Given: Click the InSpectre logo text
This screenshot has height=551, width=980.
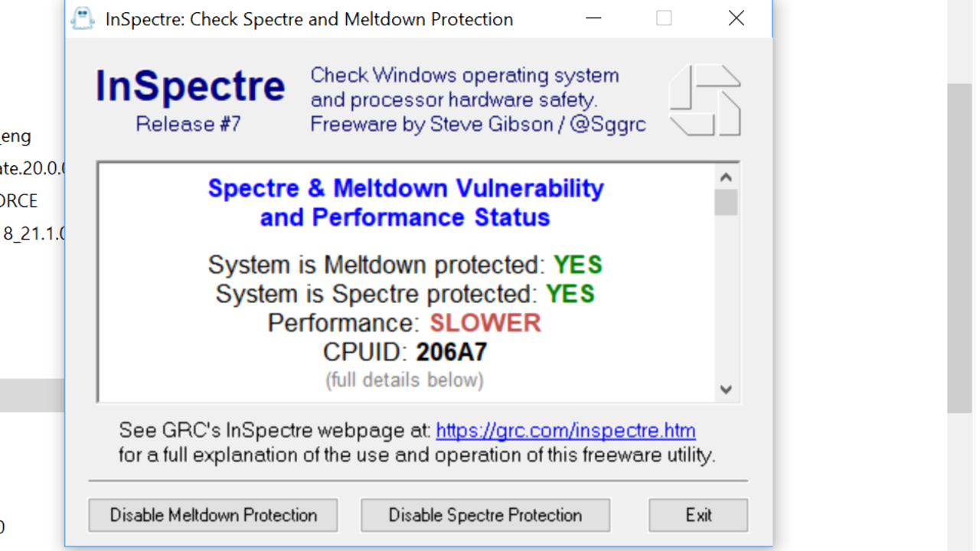Looking at the screenshot, I should [x=190, y=87].
